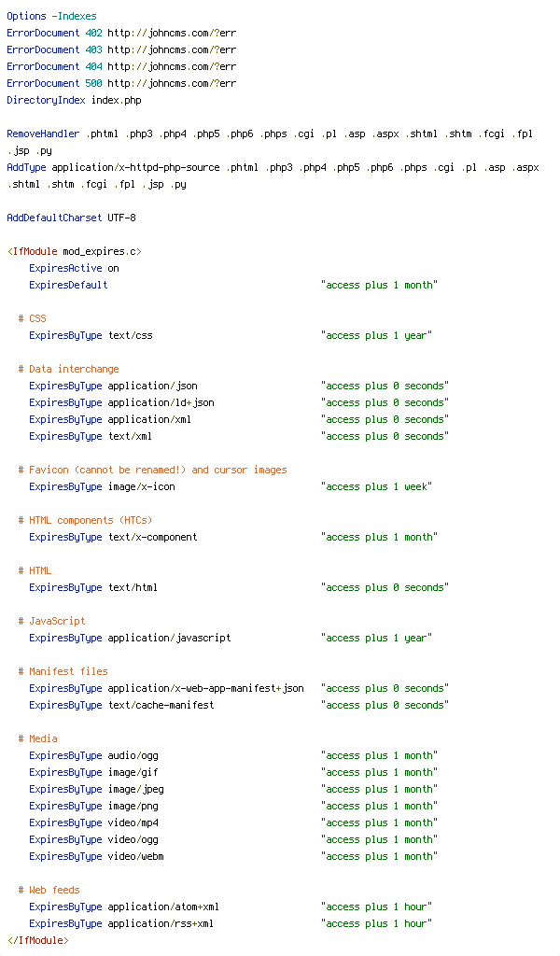Click the Favicon comment line
The image size is (560, 956).
(x=152, y=471)
